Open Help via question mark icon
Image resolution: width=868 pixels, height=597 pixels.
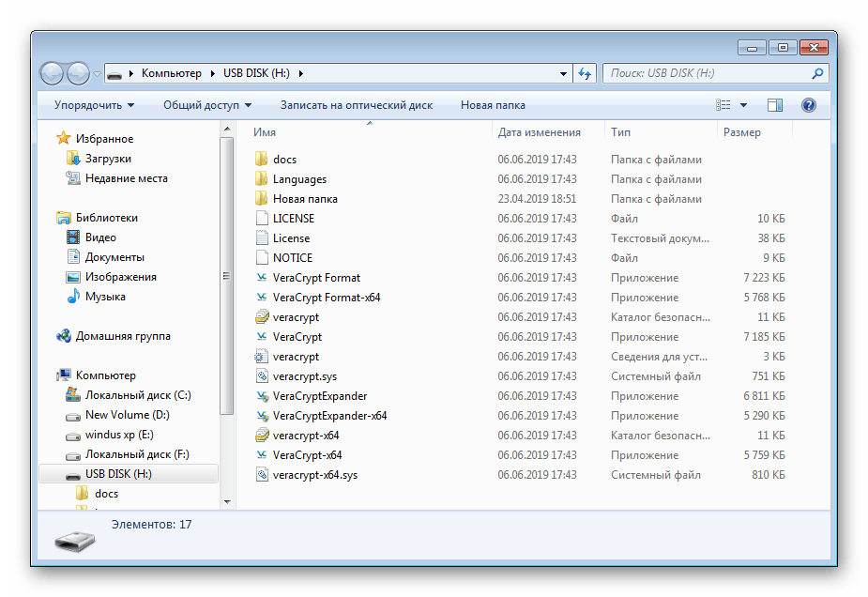click(x=808, y=105)
